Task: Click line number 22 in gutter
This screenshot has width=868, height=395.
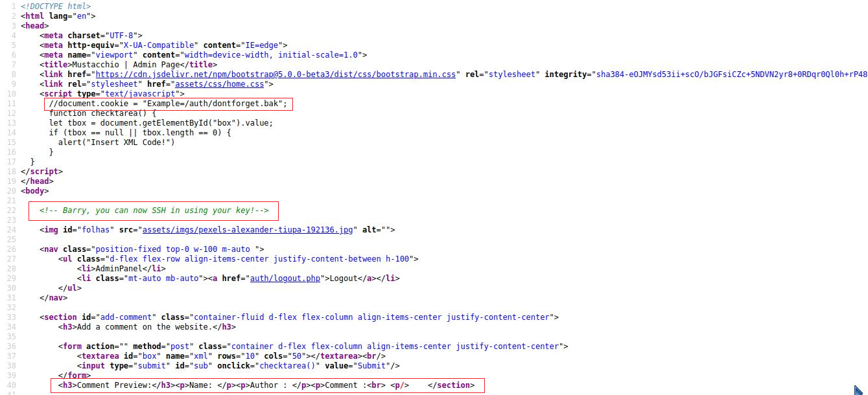Action: click(11, 210)
